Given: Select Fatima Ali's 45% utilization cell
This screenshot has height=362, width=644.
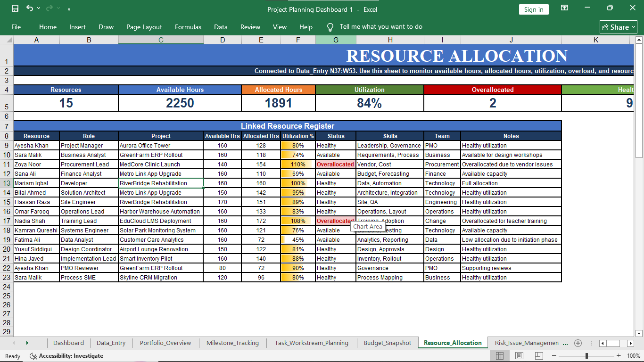Looking at the screenshot, I should (298, 240).
